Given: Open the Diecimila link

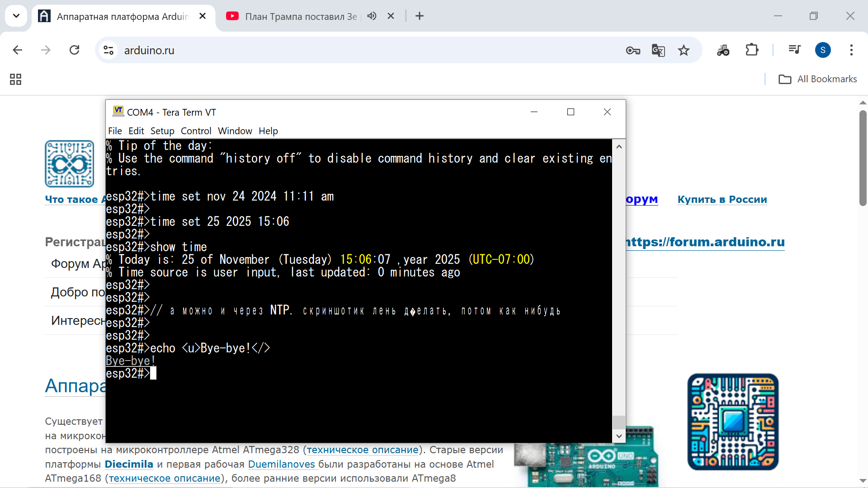Looking at the screenshot, I should 129,464.
